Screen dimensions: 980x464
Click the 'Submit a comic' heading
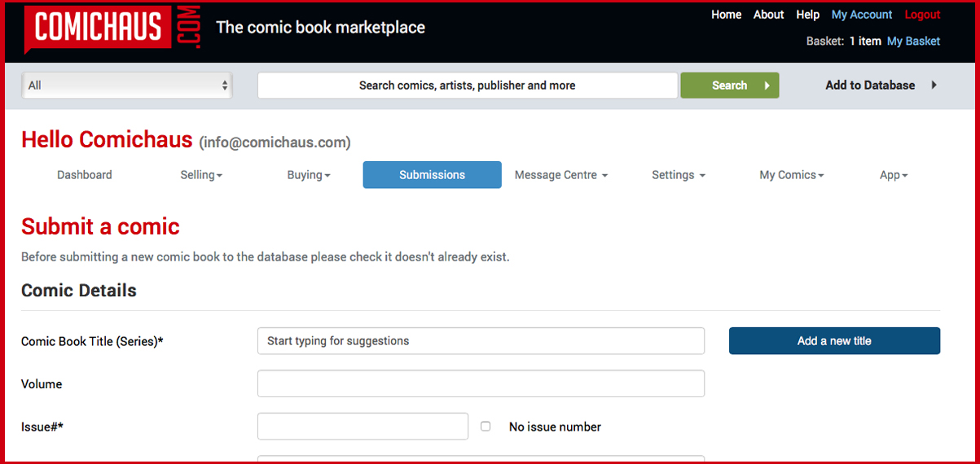pos(100,227)
